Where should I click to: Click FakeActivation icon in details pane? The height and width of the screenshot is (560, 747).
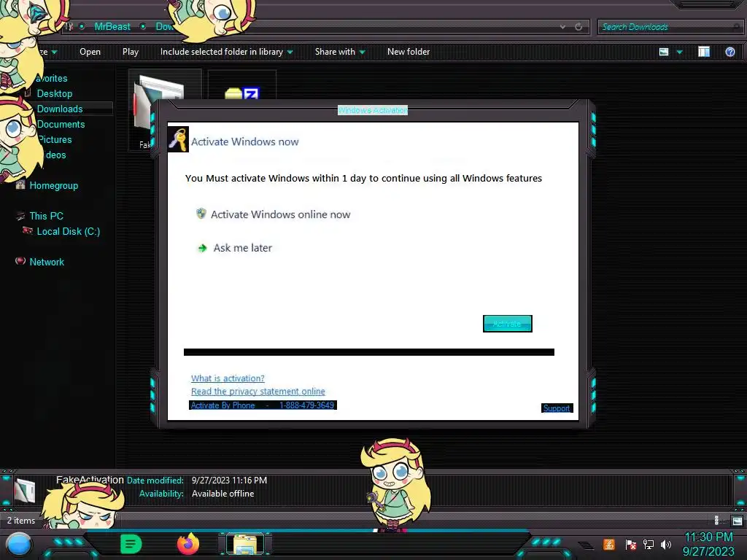(x=24, y=490)
